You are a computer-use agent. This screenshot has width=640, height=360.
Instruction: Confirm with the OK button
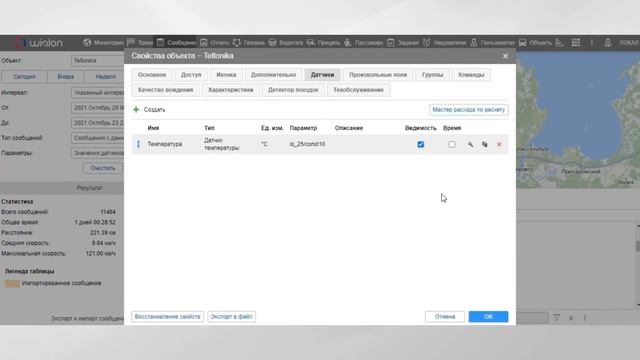(x=489, y=317)
